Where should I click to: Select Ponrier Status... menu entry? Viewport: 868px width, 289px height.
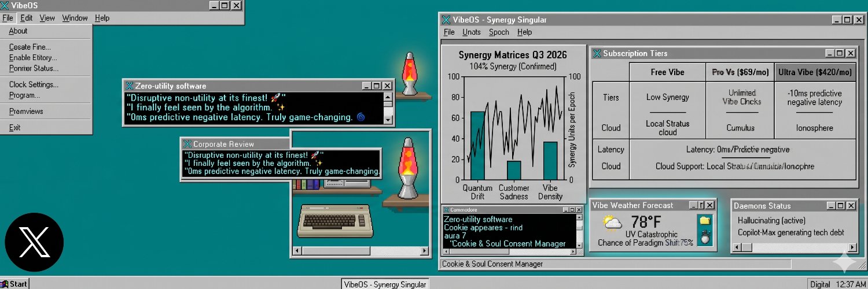pyautogui.click(x=46, y=68)
